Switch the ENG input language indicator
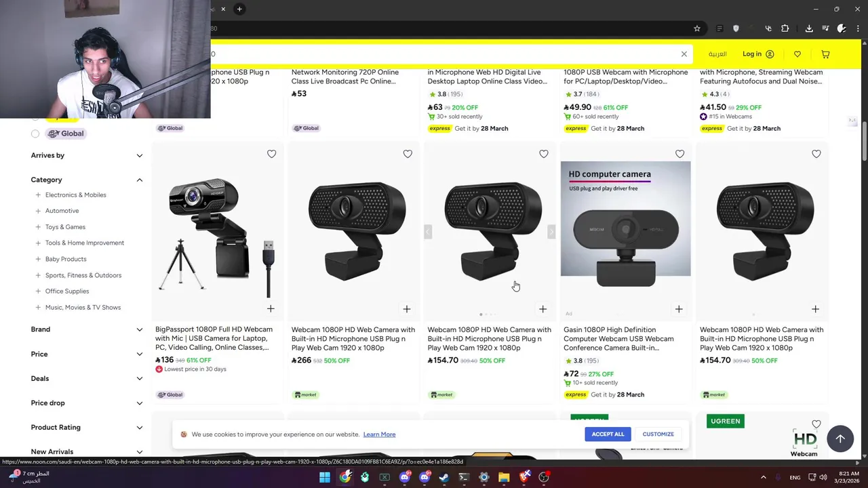The height and width of the screenshot is (488, 868). click(795, 477)
